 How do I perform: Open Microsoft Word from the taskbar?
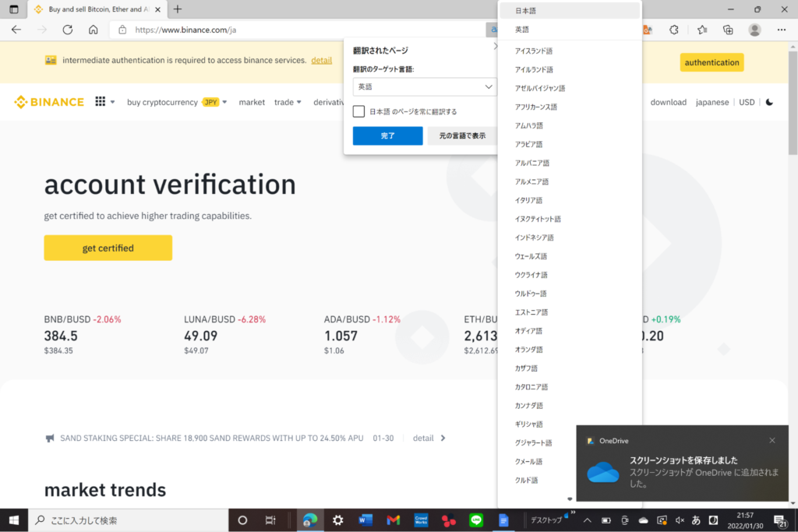click(x=365, y=520)
